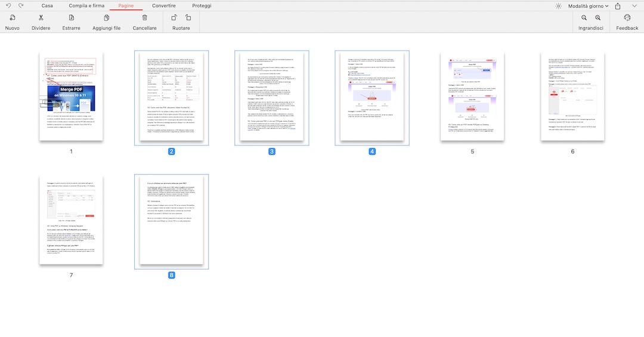Screen dimensions: 644x337
Task: Click the highlighted page number 2 label
Action: click(171, 152)
